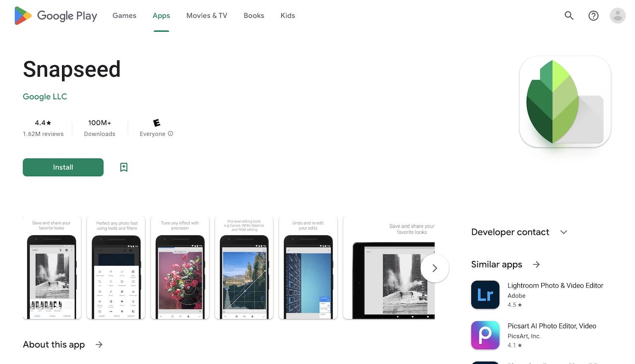Image resolution: width=635 pixels, height=364 pixels.
Task: Open the Google LLC developer page
Action: 45,96
